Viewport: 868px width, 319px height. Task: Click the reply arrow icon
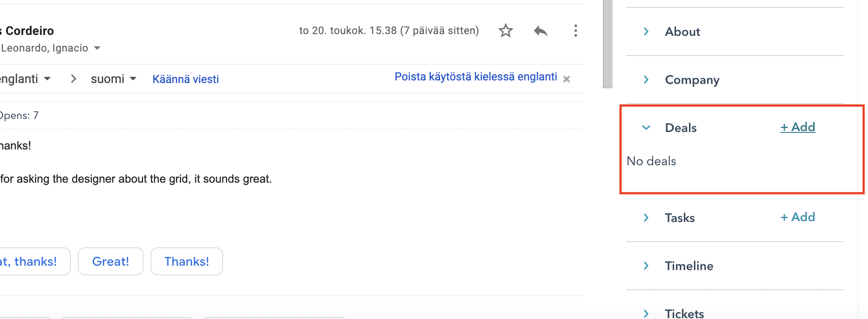(541, 31)
